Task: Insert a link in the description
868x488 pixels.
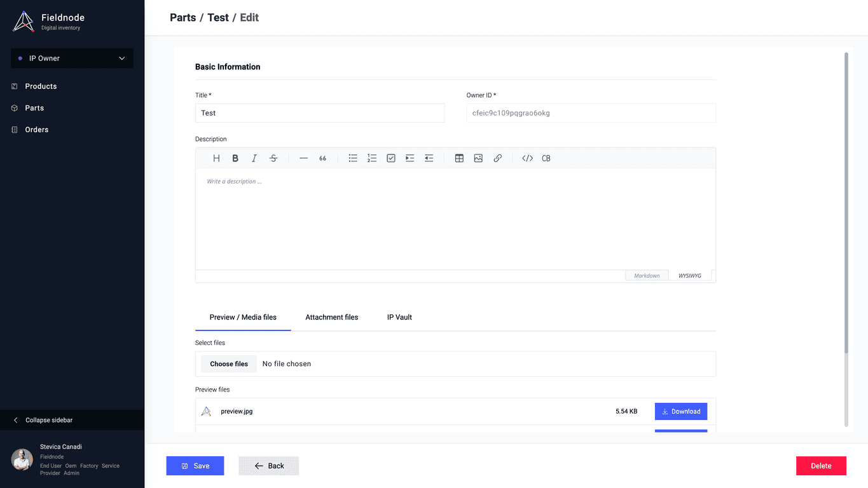Action: [x=497, y=158]
